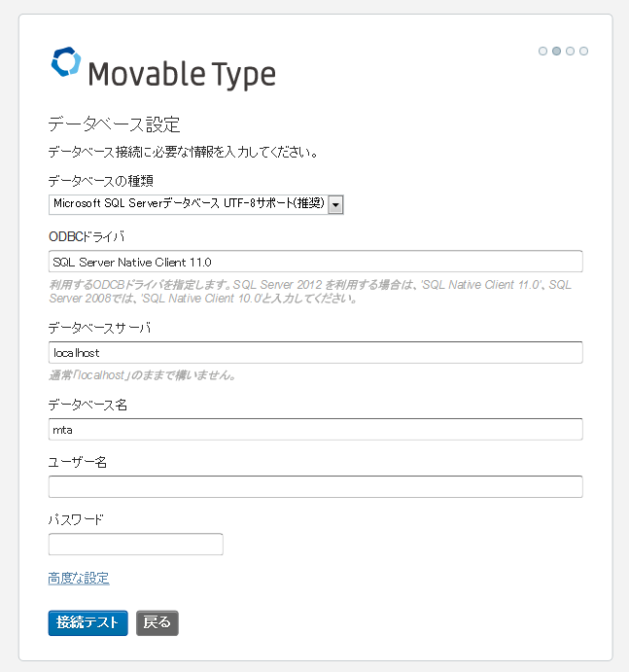Focus the ODBCドライバ text field
Screen dimensions: 629x672
pos(315,262)
